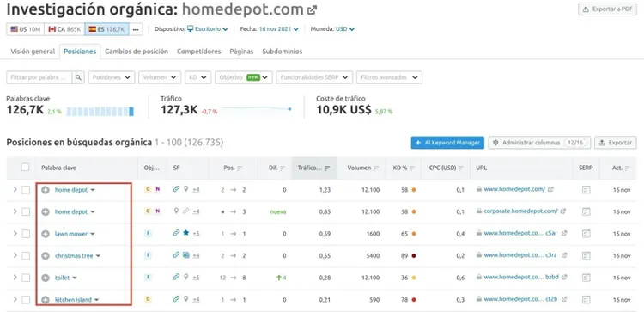The width and height of the screenshot is (644, 312).
Task: Sort by CPC (USD) column sort icon
Action: point(461,168)
